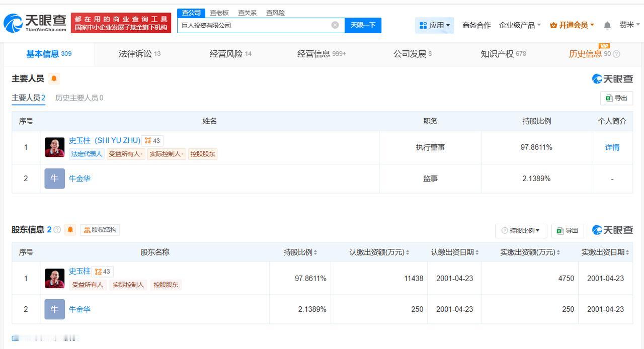Open relation badge 43 in 股东信息 row

(103, 272)
